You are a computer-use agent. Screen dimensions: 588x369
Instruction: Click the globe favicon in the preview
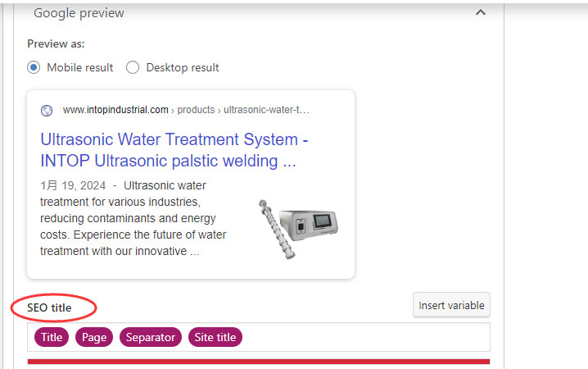click(x=47, y=110)
